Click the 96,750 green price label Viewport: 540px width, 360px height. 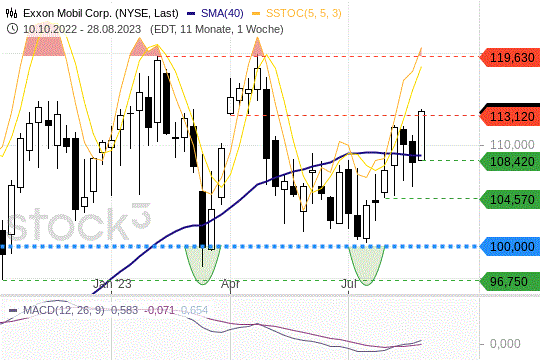click(510, 282)
